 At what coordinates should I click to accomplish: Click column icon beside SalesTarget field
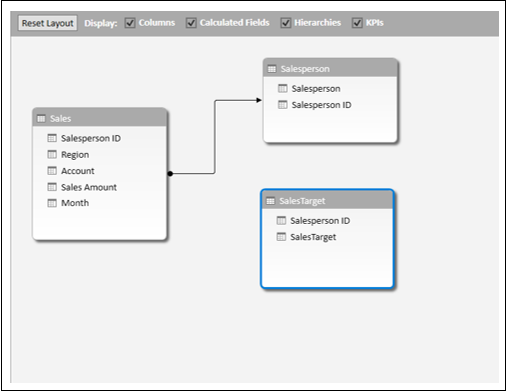click(281, 237)
